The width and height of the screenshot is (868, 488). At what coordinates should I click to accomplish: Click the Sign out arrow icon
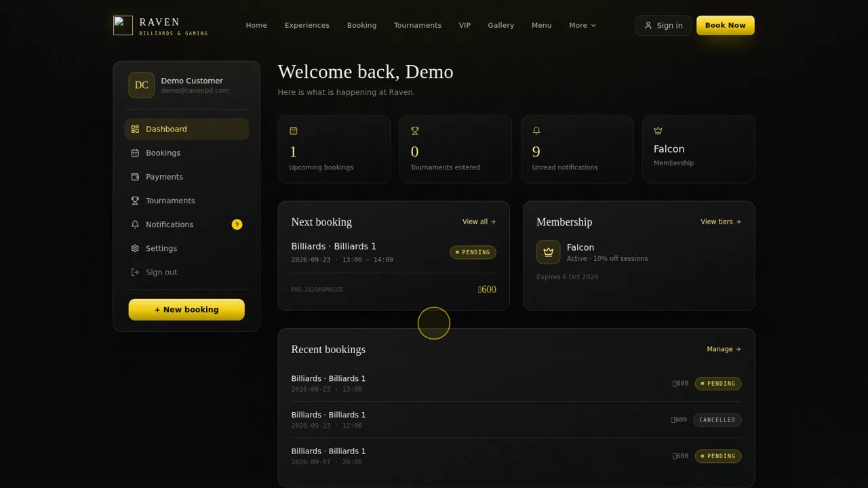pos(135,272)
